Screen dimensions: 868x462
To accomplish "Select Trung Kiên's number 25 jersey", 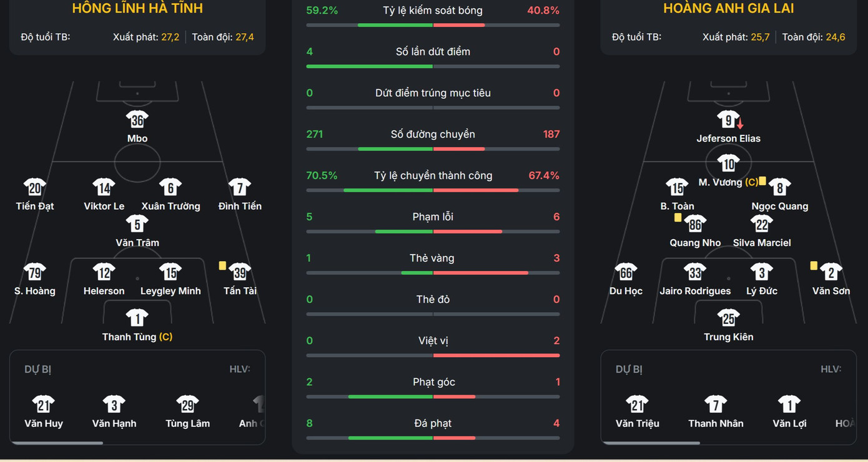I will (x=728, y=318).
